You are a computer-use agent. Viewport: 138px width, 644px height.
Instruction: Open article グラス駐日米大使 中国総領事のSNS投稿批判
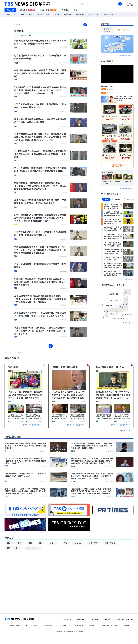tap(40, 265)
